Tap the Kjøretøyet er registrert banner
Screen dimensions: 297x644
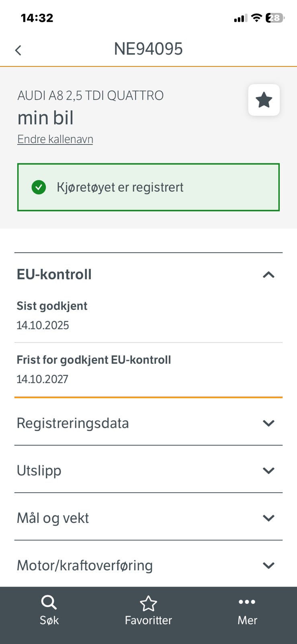point(148,187)
